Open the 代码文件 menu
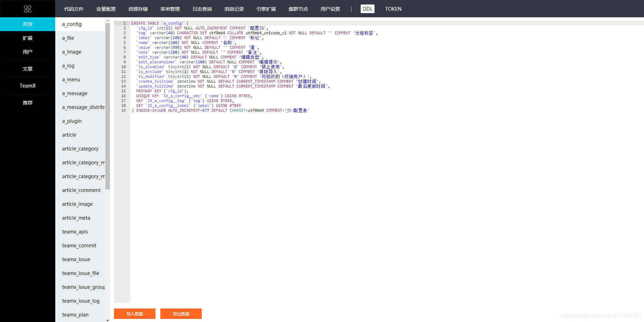The height and width of the screenshot is (322, 644). coord(74,9)
